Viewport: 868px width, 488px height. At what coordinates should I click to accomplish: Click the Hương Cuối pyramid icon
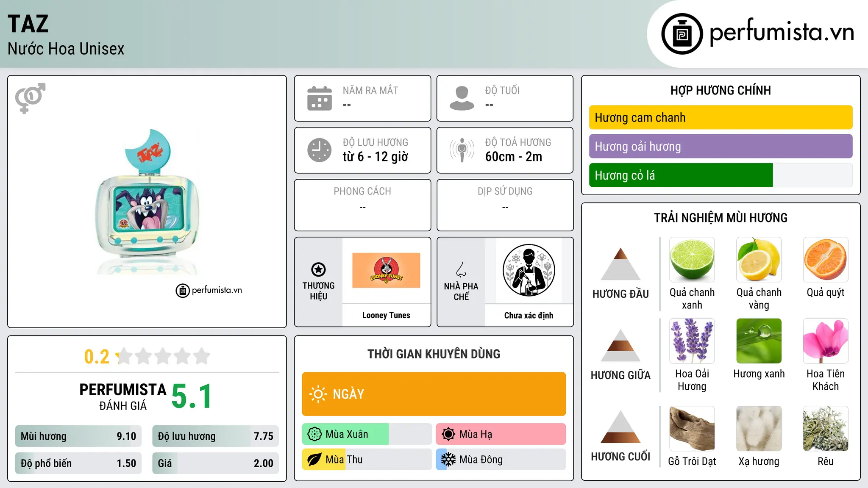point(620,427)
